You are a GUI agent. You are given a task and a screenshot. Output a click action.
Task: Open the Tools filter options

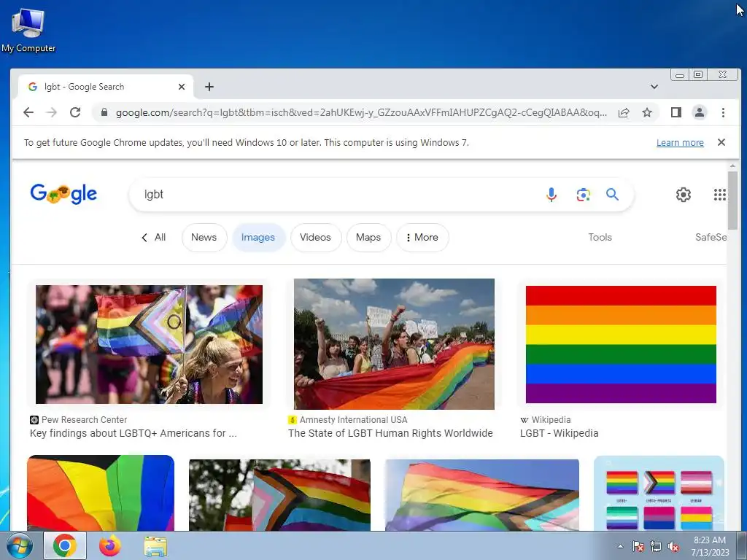coord(600,237)
